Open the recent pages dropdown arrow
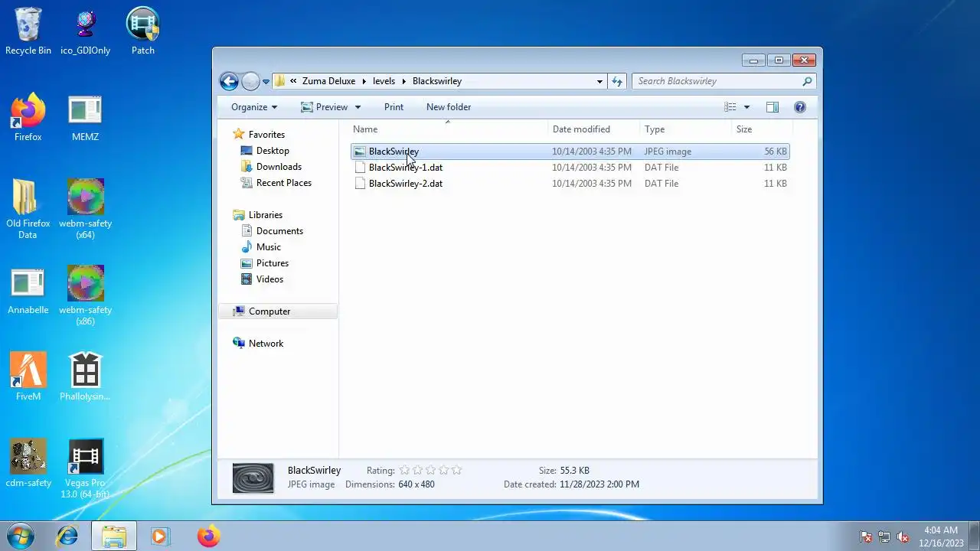This screenshot has height=551, width=980. [266, 82]
